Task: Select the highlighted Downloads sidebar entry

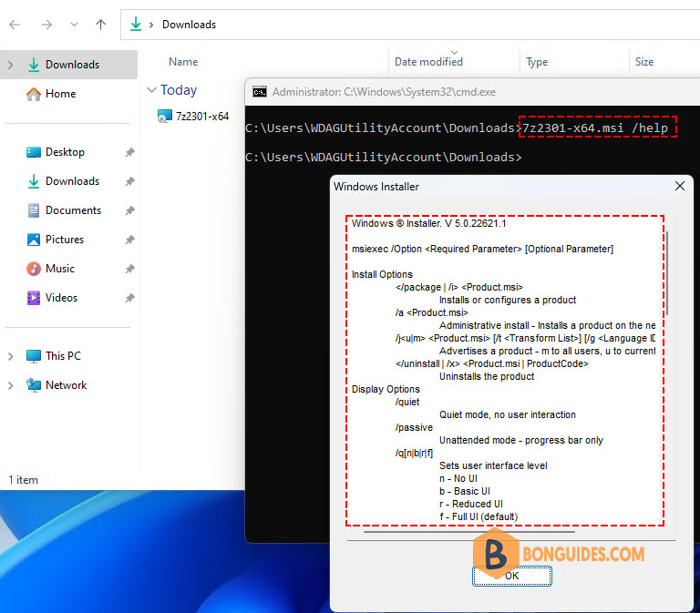Action: click(x=68, y=65)
